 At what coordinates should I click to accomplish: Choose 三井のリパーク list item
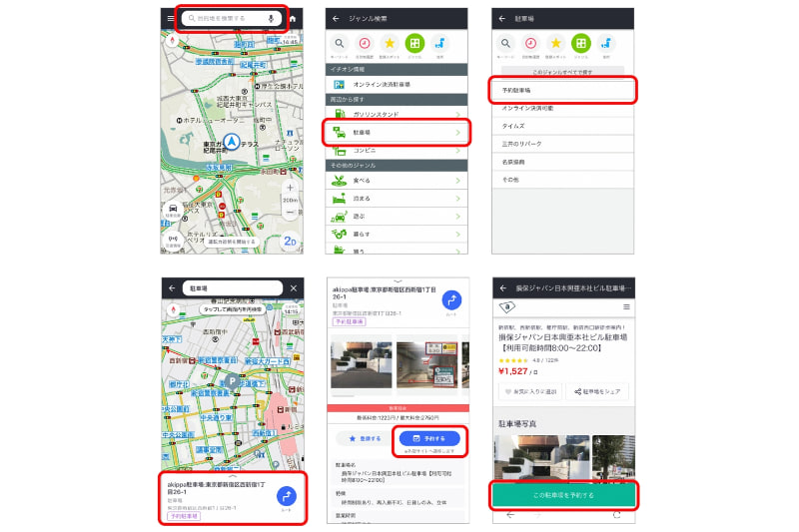point(562,144)
